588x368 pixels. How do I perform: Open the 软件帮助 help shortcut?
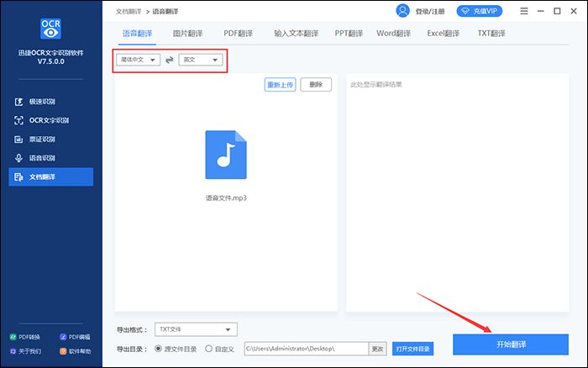pyautogui.click(x=76, y=351)
